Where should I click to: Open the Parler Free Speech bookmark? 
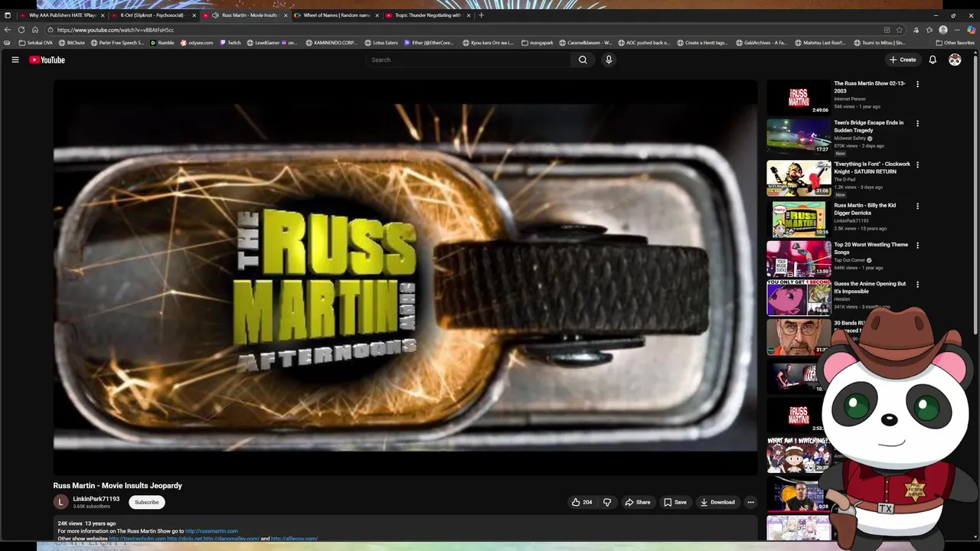117,43
